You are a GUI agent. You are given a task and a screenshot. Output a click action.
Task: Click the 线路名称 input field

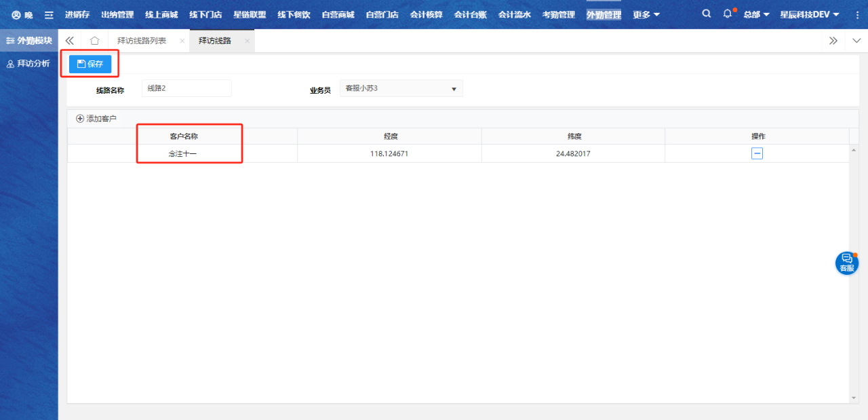tap(186, 88)
